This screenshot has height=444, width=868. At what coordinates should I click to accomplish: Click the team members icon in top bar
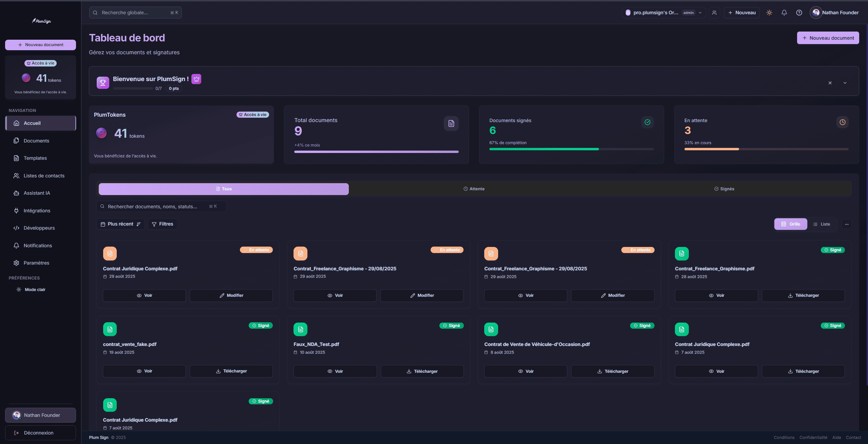714,13
